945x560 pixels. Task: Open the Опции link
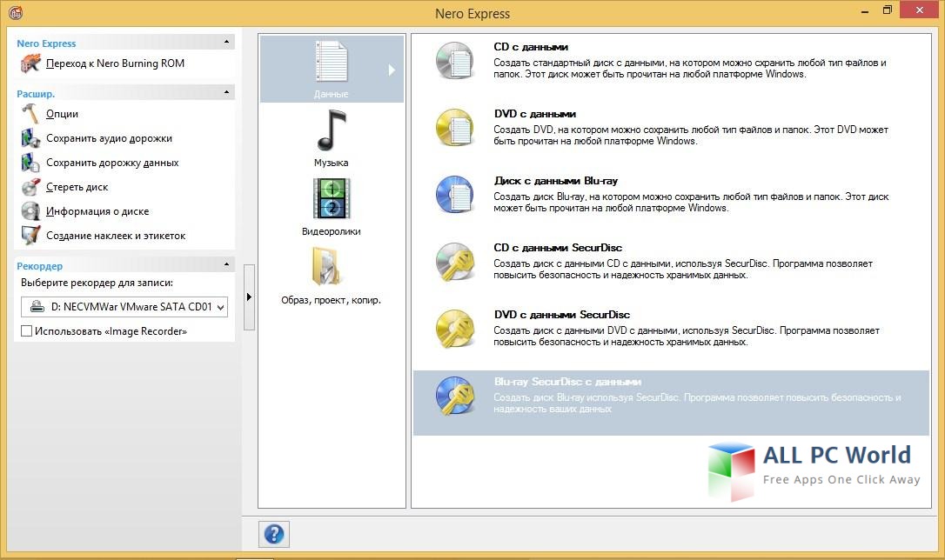click(x=62, y=114)
